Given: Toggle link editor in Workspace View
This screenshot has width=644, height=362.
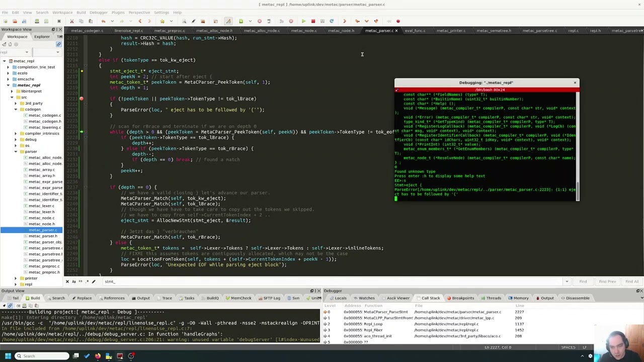Looking at the screenshot, I should point(58,44).
